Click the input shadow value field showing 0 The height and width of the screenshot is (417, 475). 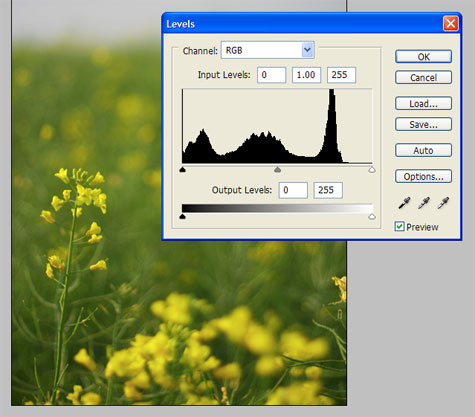271,75
